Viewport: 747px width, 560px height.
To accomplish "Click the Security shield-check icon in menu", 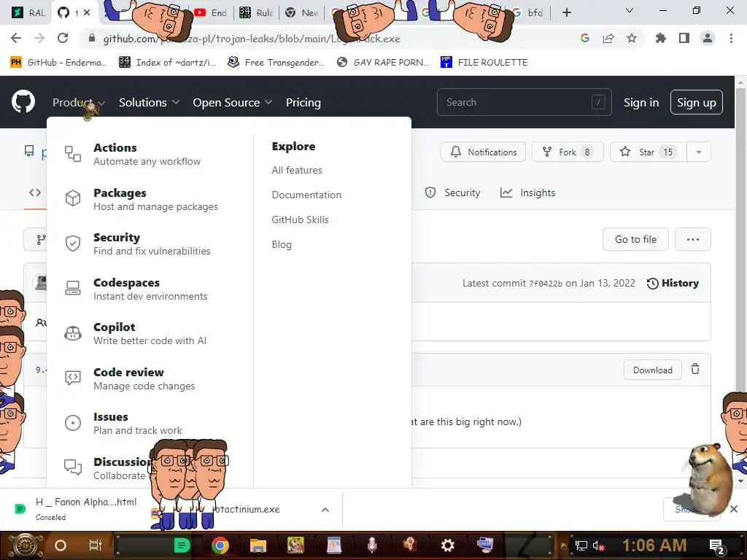I will tap(73, 244).
